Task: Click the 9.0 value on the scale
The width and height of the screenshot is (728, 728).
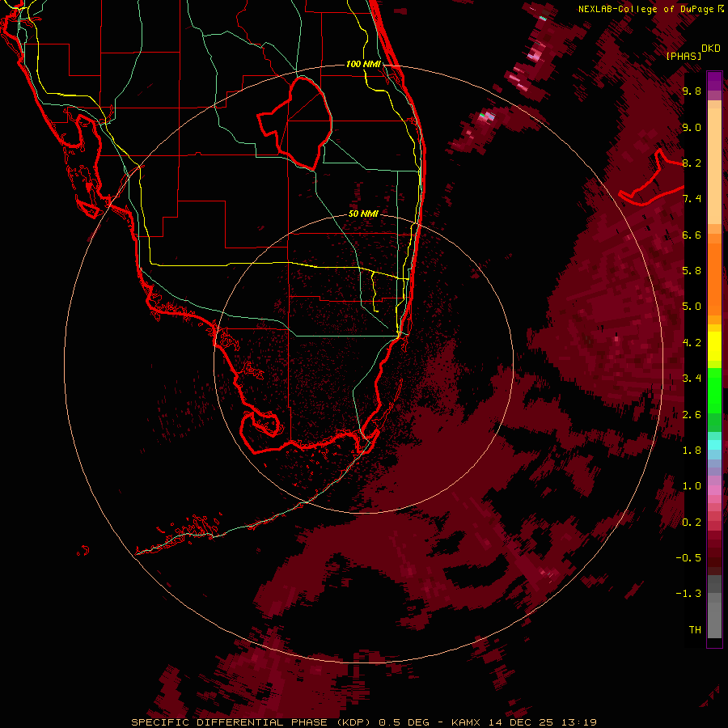Action: coord(692,127)
